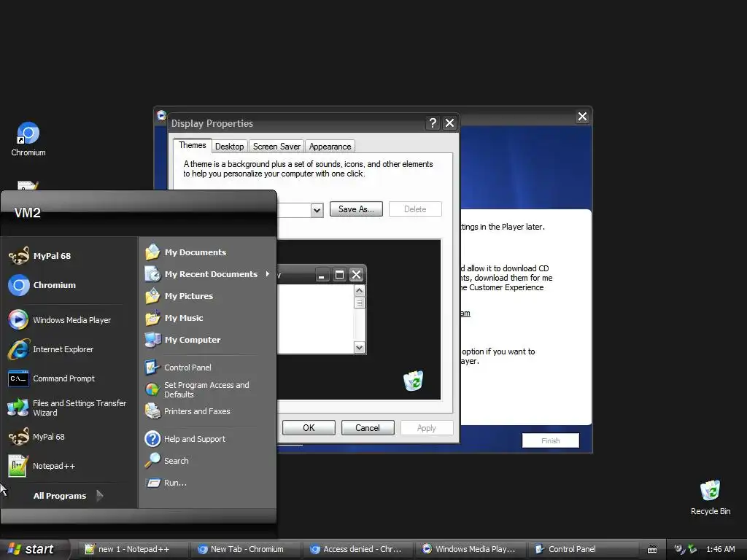Click Cancel in Display Properties
This screenshot has width=747, height=560.
[368, 427]
